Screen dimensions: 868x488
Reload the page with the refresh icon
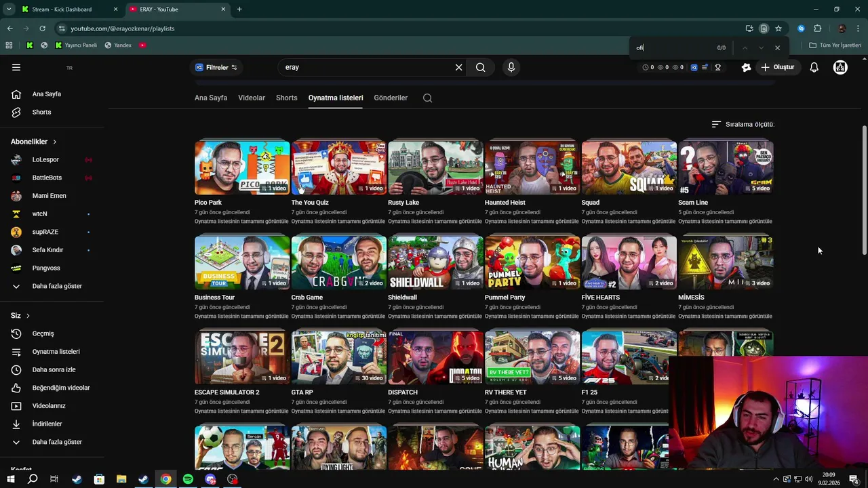tap(42, 28)
